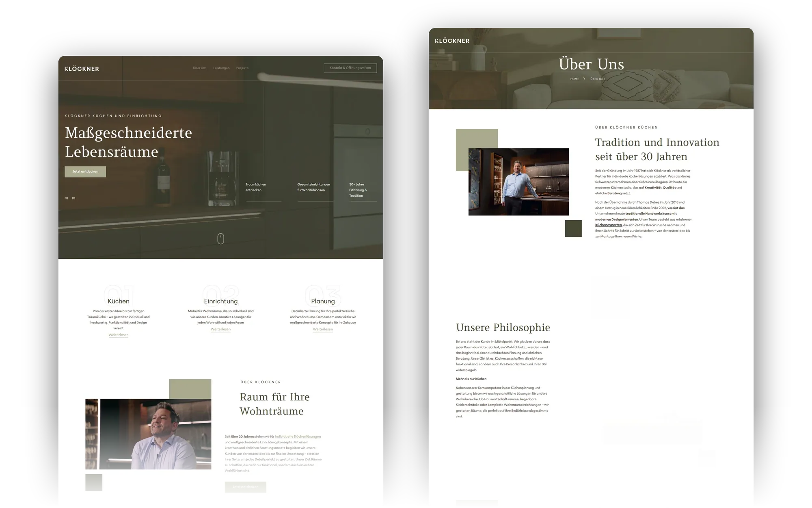812x508 pixels.
Task: Click ÜBER UNS in the breadcrumb
Action: tap(598, 79)
